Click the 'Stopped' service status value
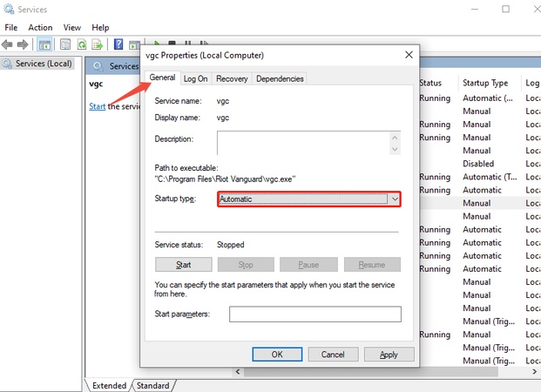Viewport: 541px width, 392px height. 231,245
